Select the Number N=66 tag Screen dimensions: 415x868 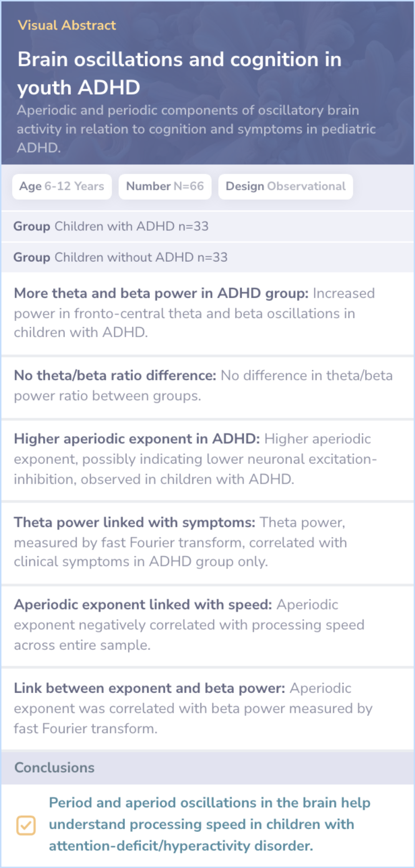pyautogui.click(x=165, y=186)
